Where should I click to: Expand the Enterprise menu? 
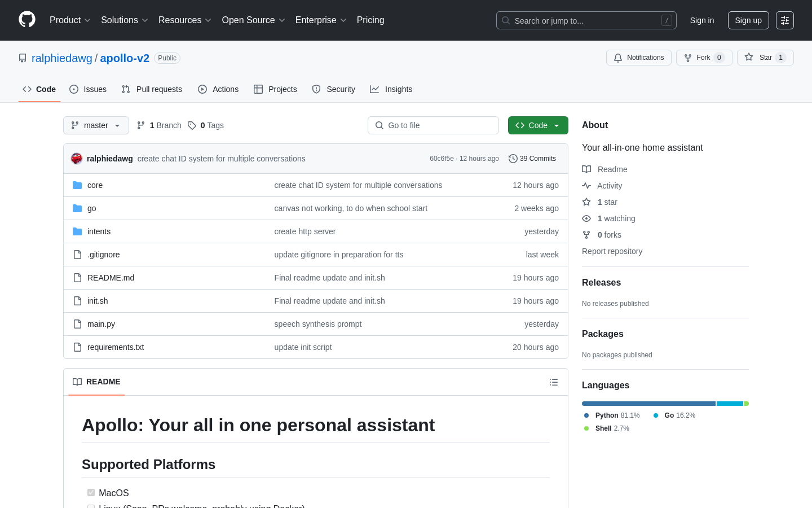pos(321,20)
